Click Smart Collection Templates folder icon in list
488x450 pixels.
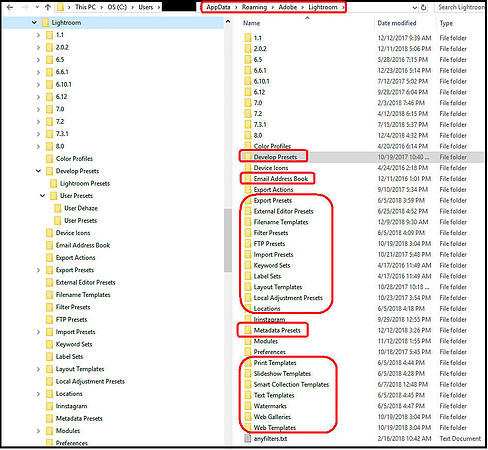[248, 384]
